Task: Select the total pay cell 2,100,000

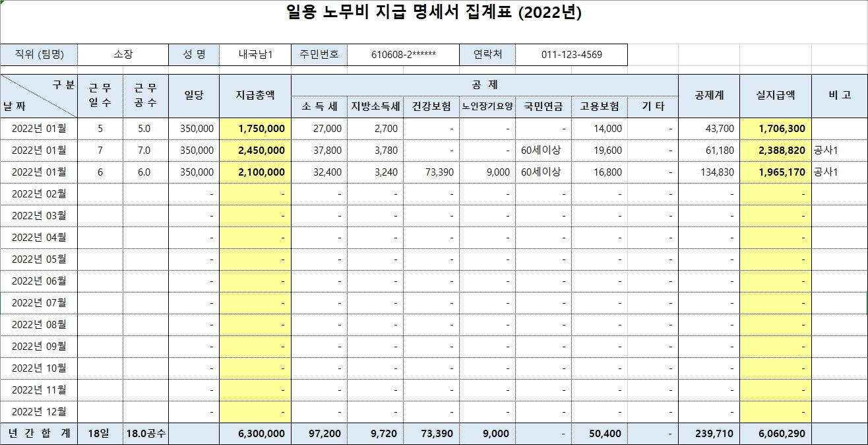Action: [x=255, y=172]
